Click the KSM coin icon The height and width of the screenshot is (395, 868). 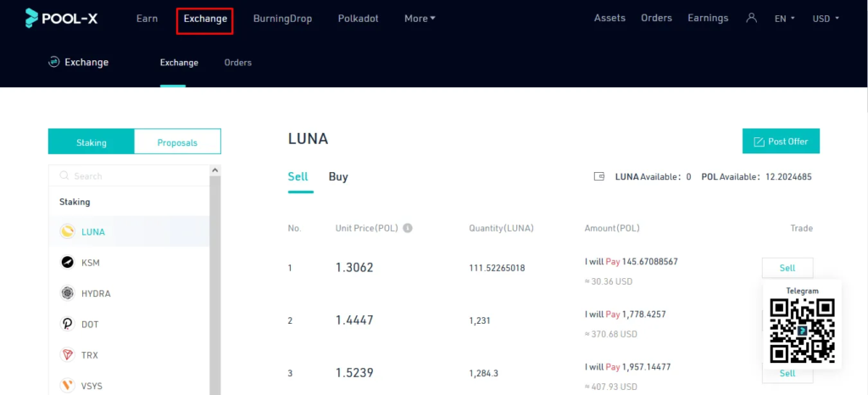click(x=68, y=262)
